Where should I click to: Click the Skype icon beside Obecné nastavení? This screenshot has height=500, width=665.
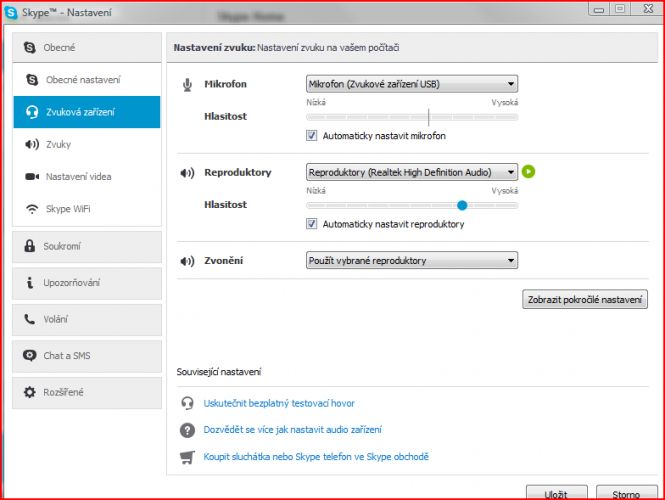[32, 79]
